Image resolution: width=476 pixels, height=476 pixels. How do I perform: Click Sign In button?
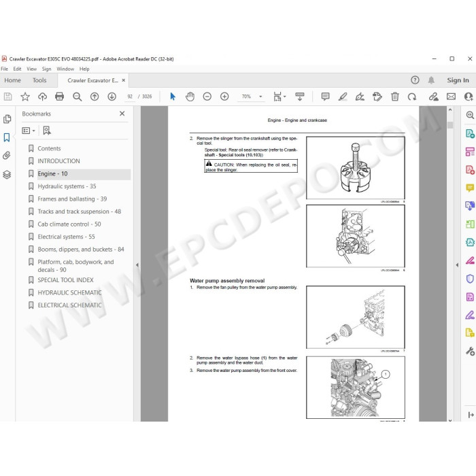(458, 80)
